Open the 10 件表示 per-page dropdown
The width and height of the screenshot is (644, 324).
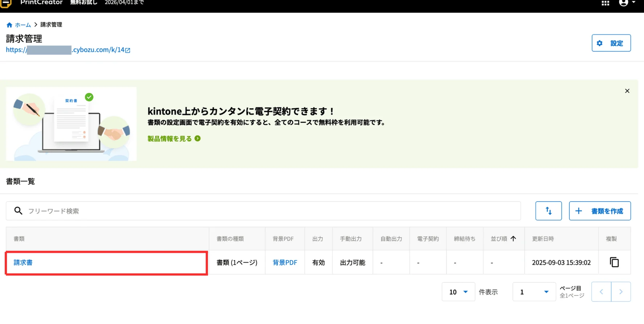click(x=458, y=292)
